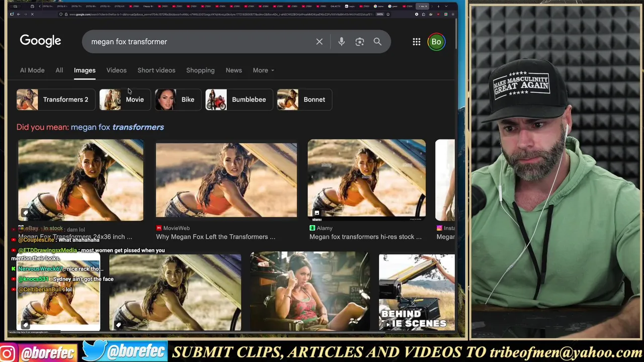This screenshot has height=362, width=644.
Task: Open 'Why Megan Fox Left the Transformers' result
Action: coord(215,237)
